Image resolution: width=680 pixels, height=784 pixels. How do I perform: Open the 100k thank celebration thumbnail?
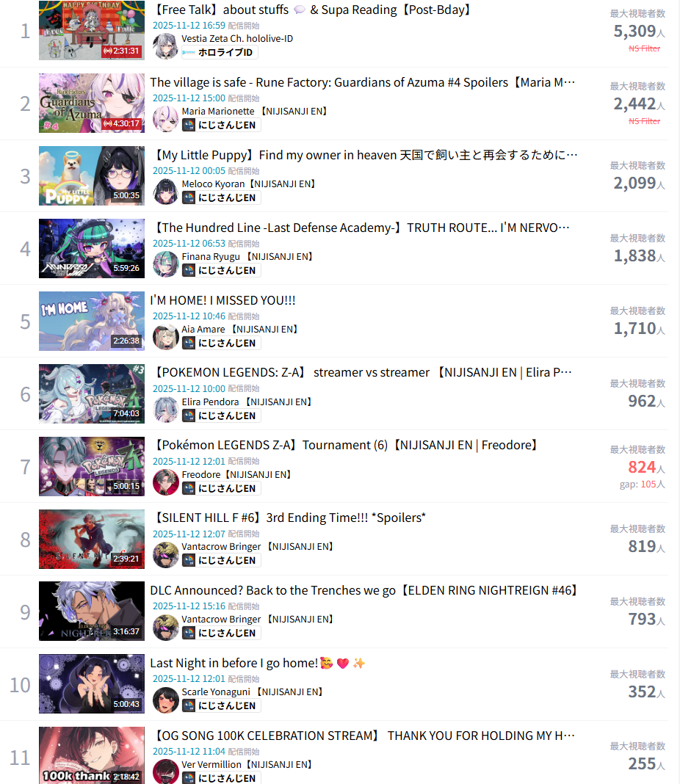coord(92,755)
